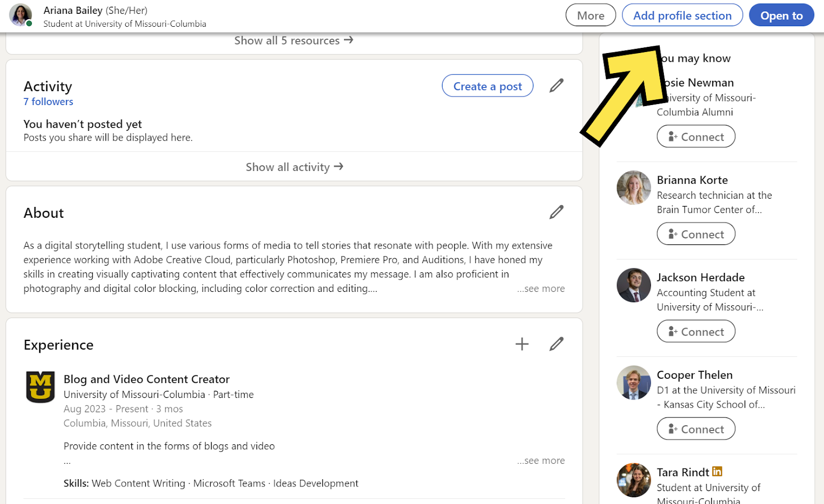Click the About section heading
The image size is (824, 504).
pyautogui.click(x=44, y=213)
